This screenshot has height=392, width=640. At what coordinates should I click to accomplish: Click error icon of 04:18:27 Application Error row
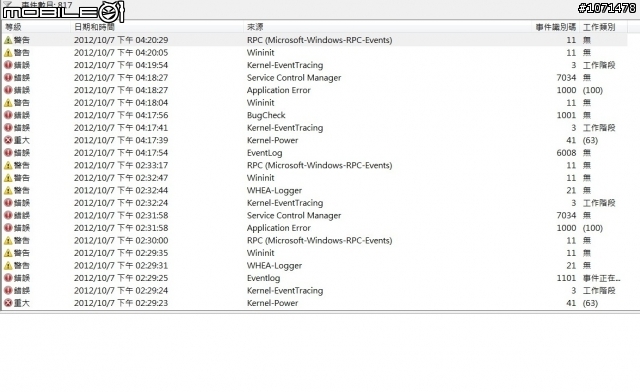pos(8,90)
